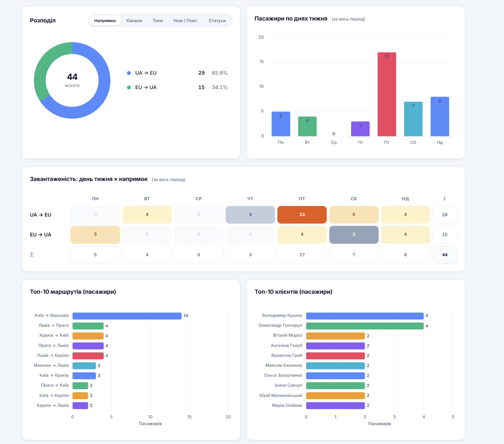Viewport: 504px width, 444px height.
Task: Select the Львів → Прага route bar
Action: click(x=88, y=326)
